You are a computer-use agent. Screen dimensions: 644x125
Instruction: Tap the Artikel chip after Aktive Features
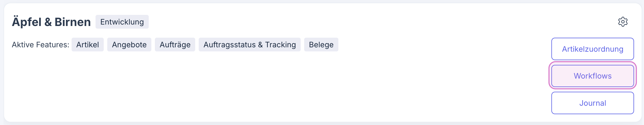tap(87, 45)
